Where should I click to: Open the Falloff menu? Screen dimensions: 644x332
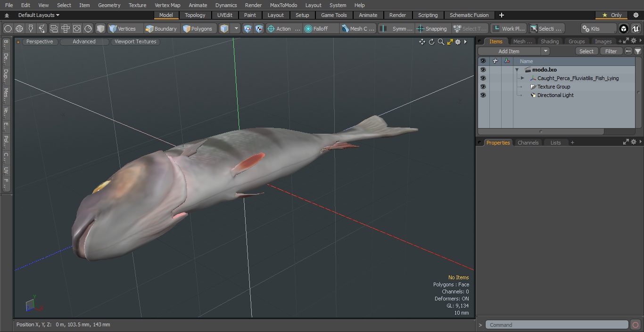tap(321, 29)
